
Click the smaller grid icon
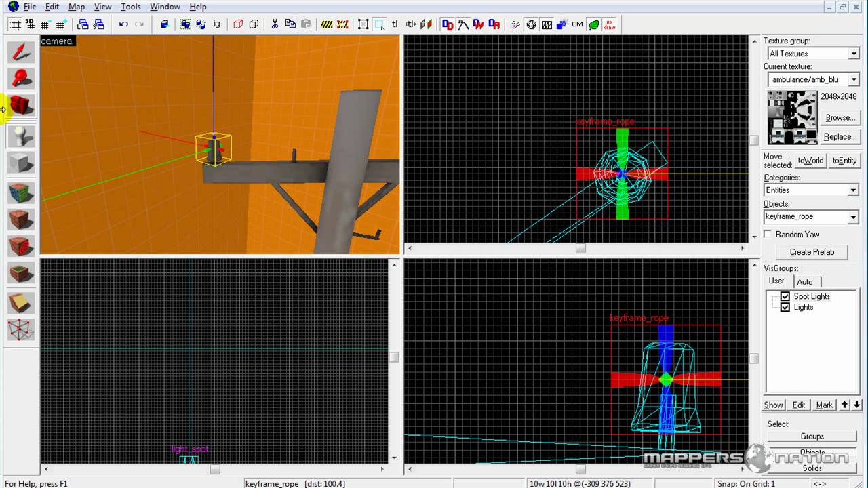point(45,24)
